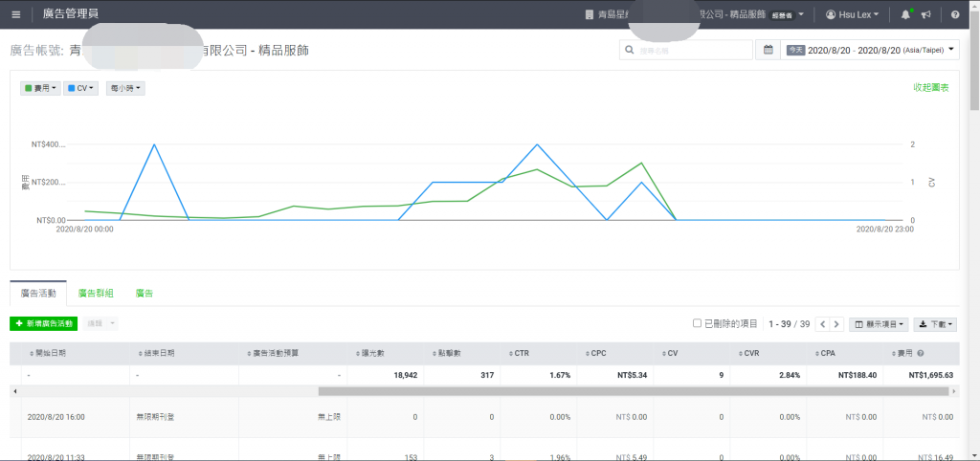This screenshot has height=461, width=980.
Task: Click the magnifier icon in the search box
Action: [x=630, y=50]
